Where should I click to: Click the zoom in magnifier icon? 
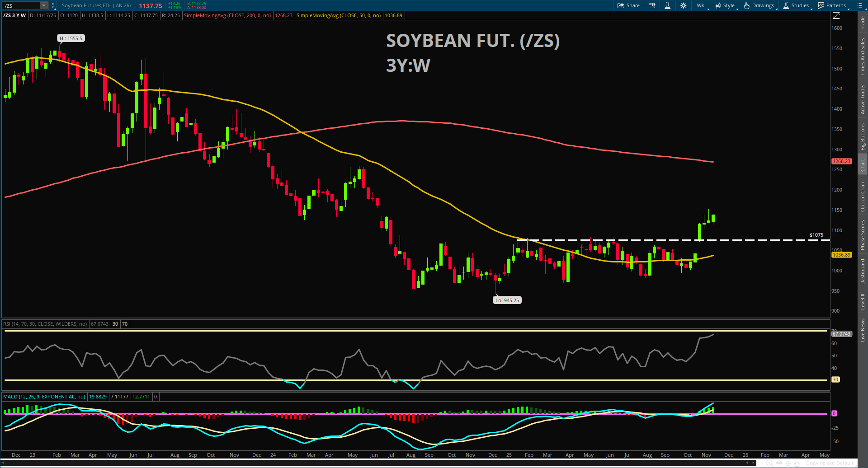pyautogui.click(x=769, y=463)
